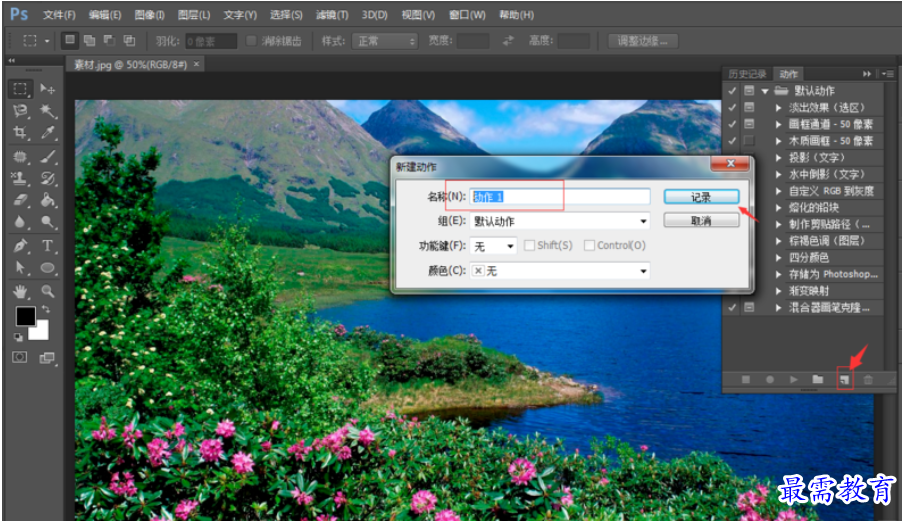Select the Spot Healing Brush tool
Image resolution: width=902 pixels, height=521 pixels.
[x=20, y=156]
